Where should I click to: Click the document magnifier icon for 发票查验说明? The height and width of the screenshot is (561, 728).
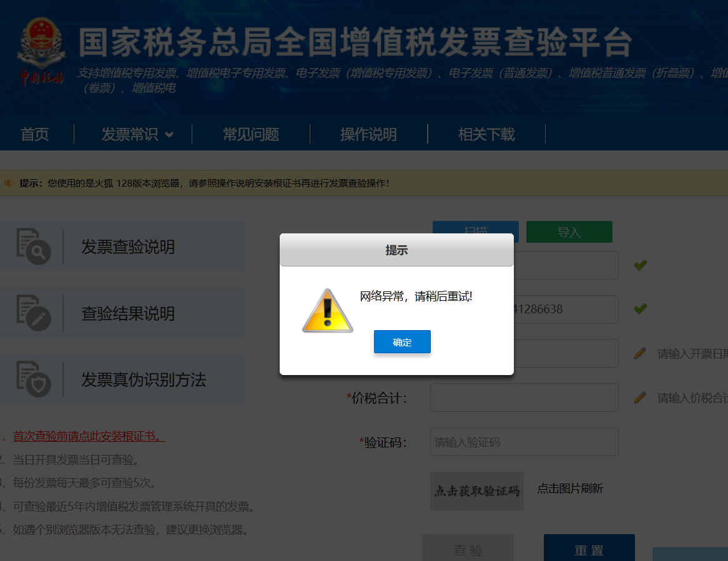point(34,246)
